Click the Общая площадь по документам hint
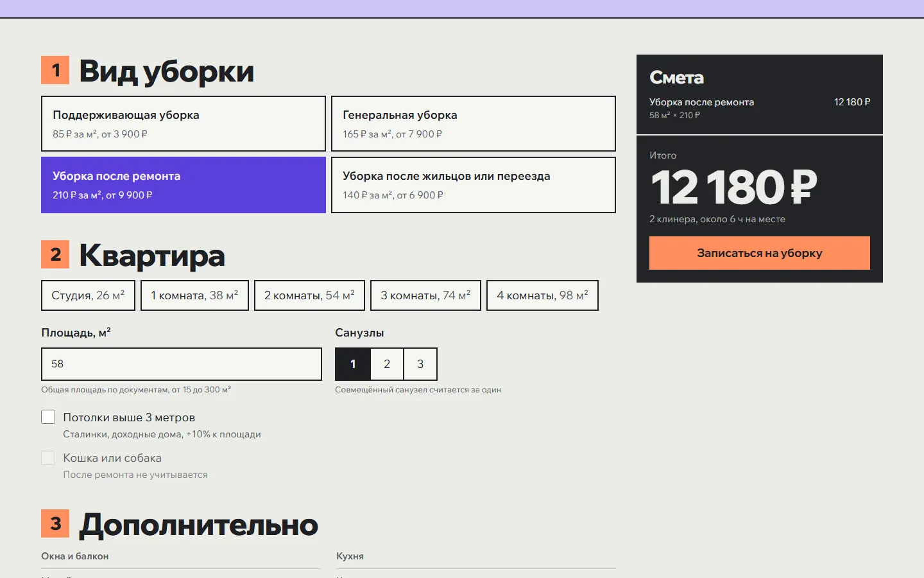The image size is (924, 578). (x=136, y=390)
